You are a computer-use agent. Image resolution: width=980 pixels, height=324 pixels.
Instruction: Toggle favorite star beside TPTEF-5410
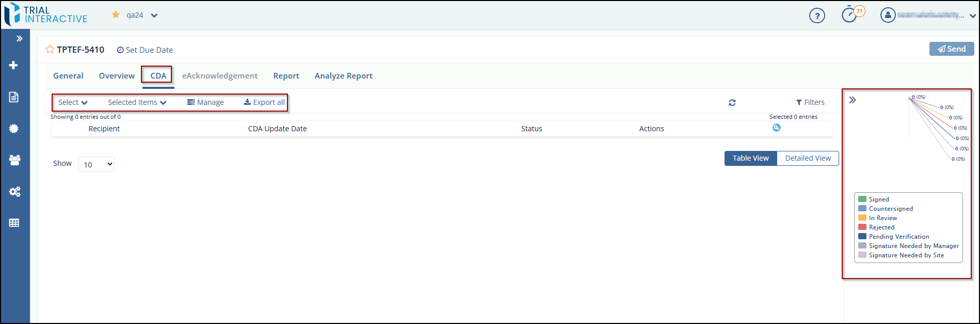(x=50, y=50)
